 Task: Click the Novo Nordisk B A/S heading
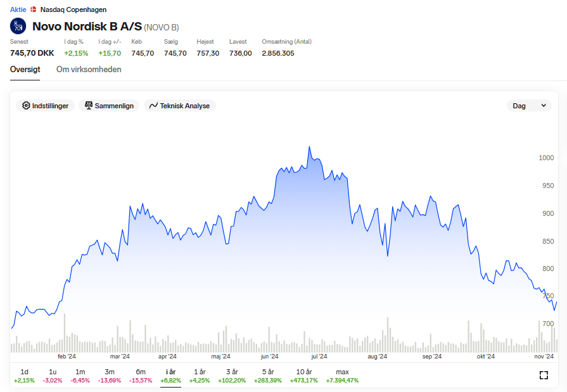click(x=87, y=27)
